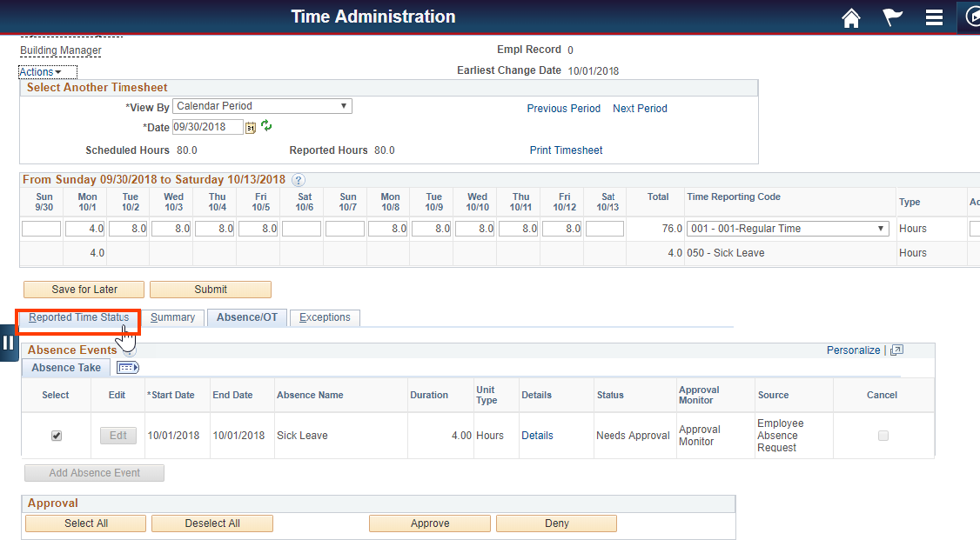Click inside the Sun 9/30 hours input field

(41, 228)
